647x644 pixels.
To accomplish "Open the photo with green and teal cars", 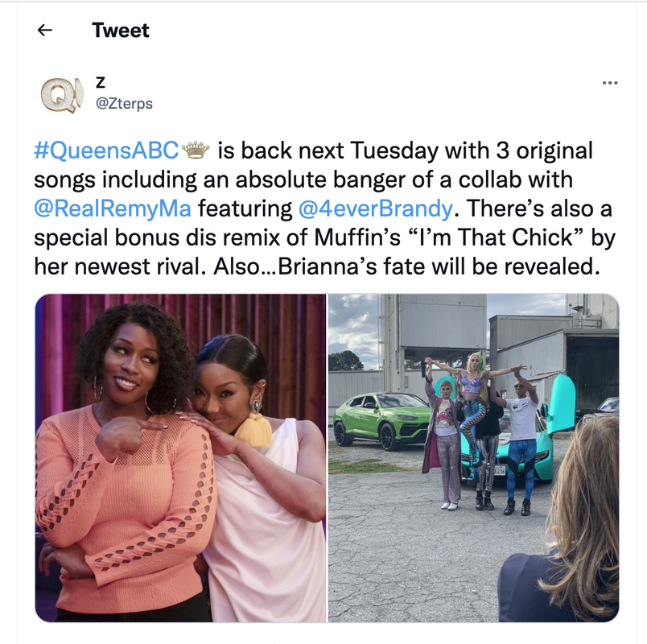I will (473, 458).
